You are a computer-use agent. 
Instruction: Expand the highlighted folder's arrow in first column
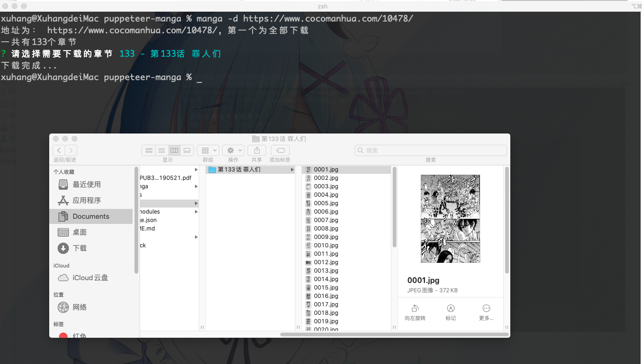click(196, 203)
